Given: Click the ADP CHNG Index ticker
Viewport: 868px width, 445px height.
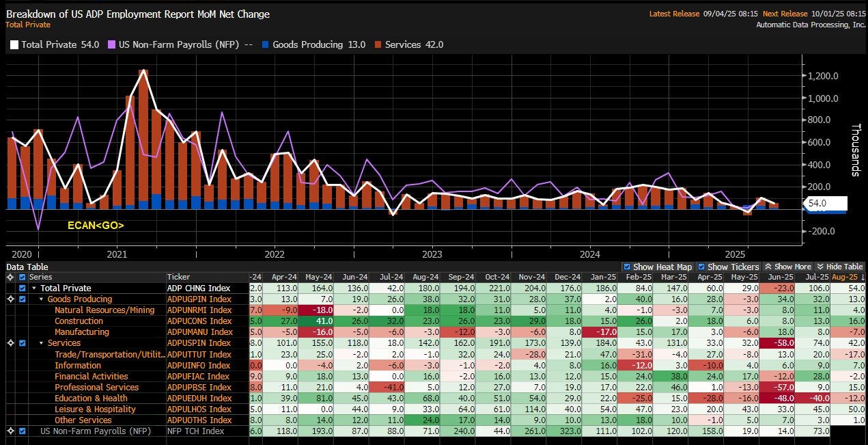Looking at the screenshot, I should pos(199,288).
